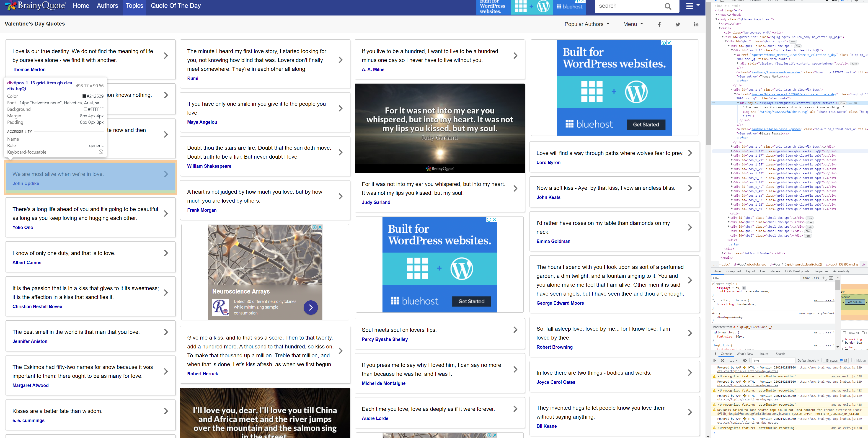Click the search magnifier icon
This screenshot has width=868, height=438.
coord(668,6)
